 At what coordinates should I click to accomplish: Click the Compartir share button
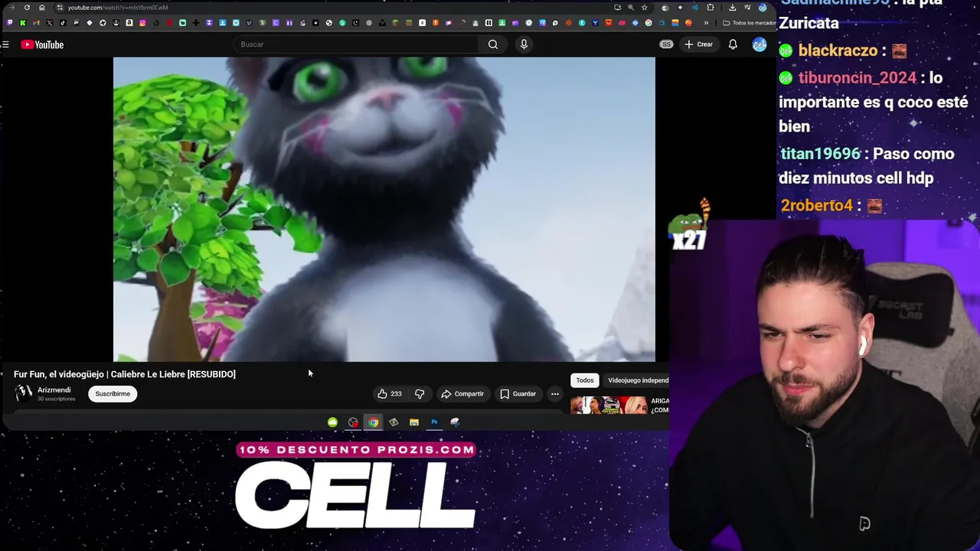tap(462, 393)
